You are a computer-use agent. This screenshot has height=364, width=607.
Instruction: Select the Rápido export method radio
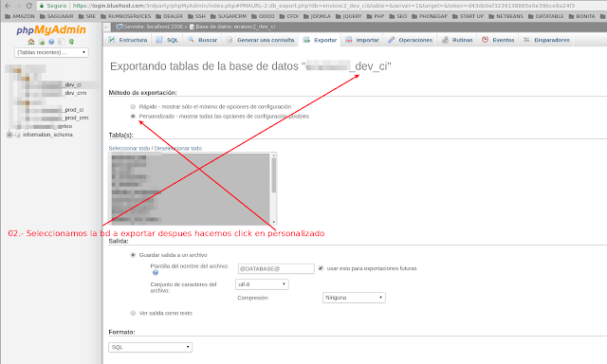click(133, 106)
